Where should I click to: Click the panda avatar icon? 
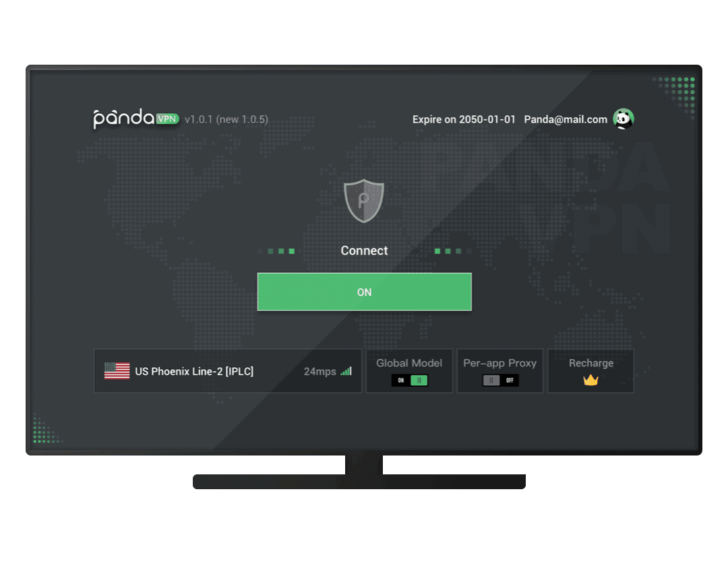(623, 119)
